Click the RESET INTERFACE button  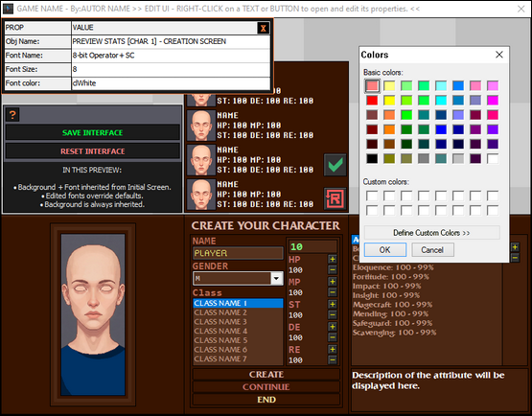click(x=93, y=151)
